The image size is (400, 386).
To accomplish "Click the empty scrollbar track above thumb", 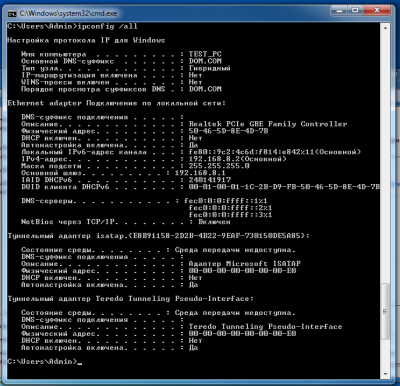I will (x=385, y=157).
